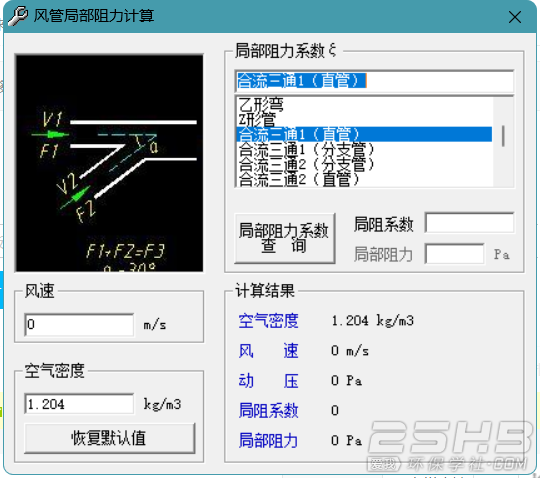Close the 风管局部阻力计算 dialog

click(x=515, y=17)
